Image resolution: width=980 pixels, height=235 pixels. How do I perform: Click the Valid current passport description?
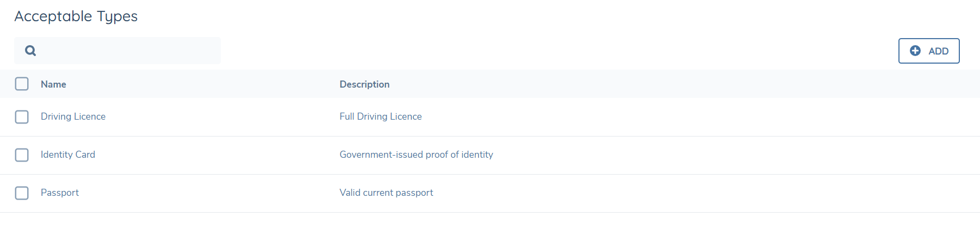point(386,193)
